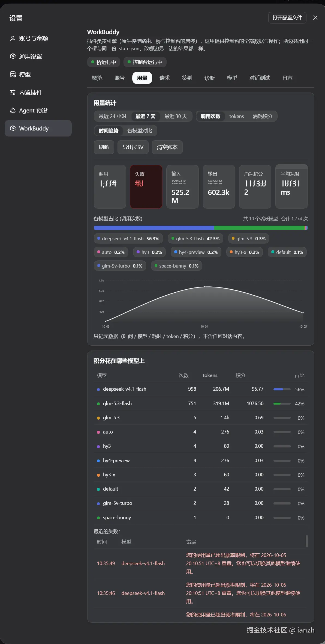Switch chart view to 各模型对比

coord(140,131)
